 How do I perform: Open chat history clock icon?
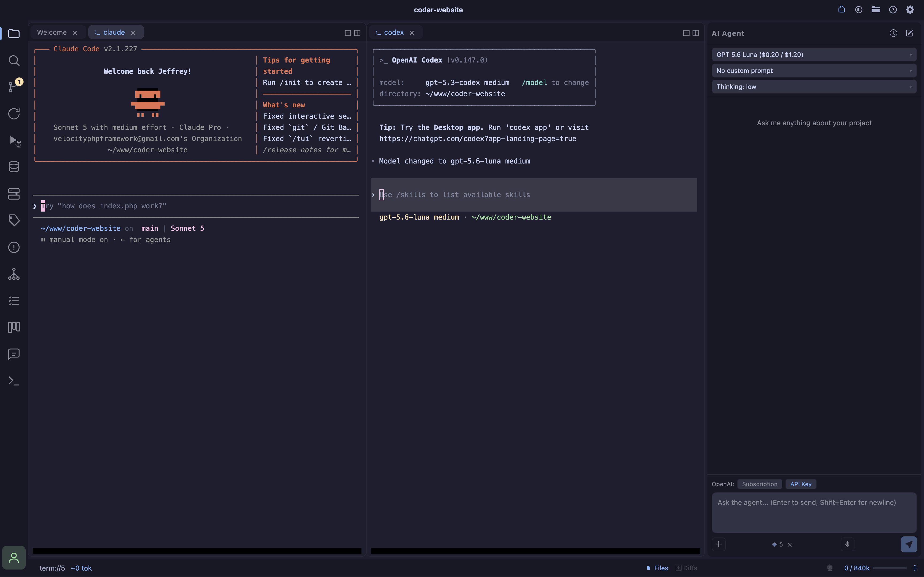point(893,33)
